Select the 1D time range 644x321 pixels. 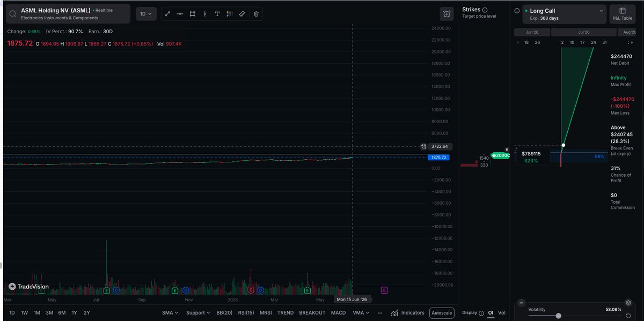point(12,312)
